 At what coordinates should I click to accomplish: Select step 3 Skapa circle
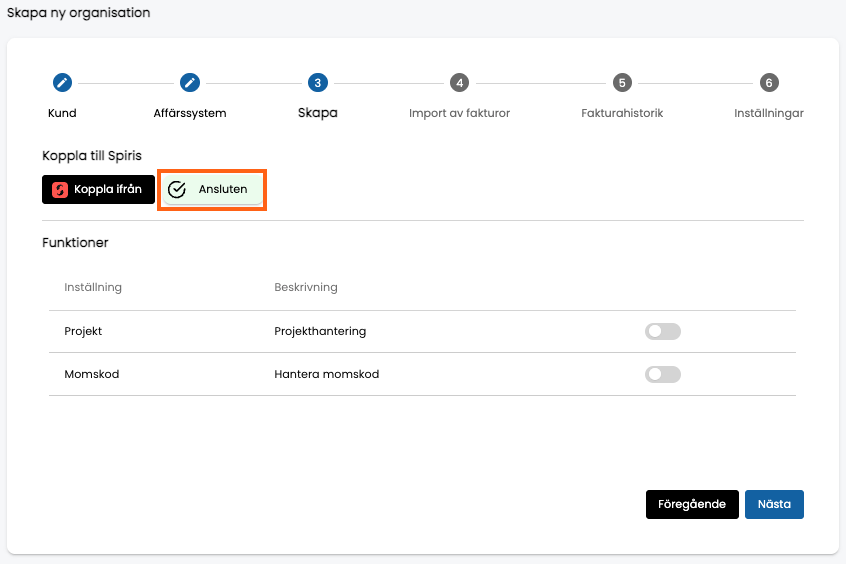pos(318,83)
